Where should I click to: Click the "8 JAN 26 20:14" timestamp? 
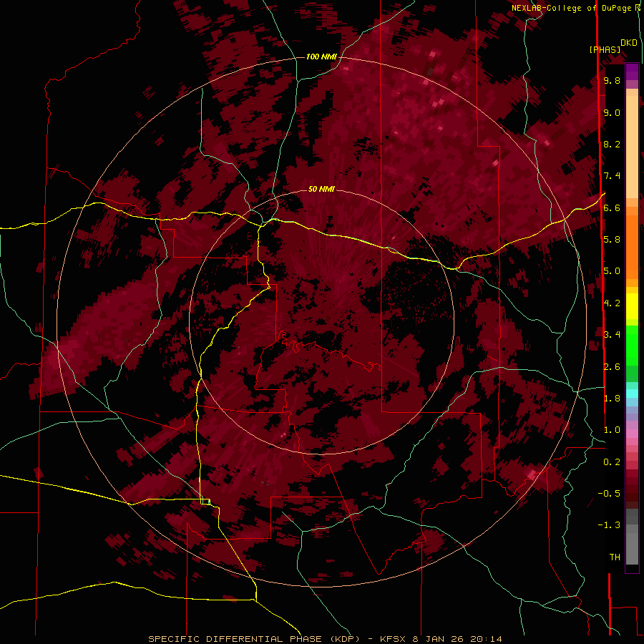tap(457, 639)
